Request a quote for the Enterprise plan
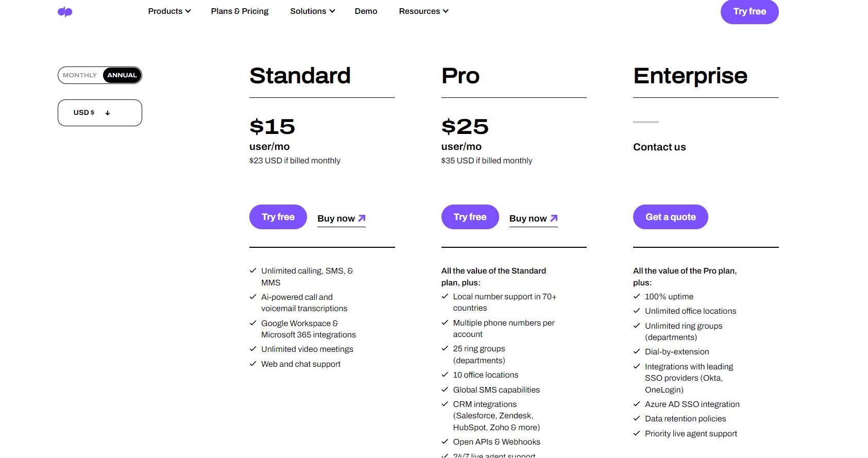 click(x=670, y=216)
